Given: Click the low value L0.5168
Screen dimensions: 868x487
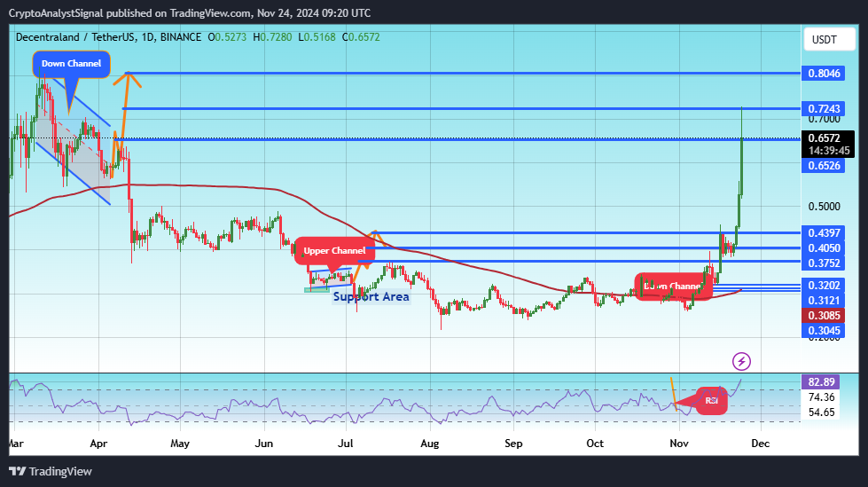Looking at the screenshot, I should point(317,37).
